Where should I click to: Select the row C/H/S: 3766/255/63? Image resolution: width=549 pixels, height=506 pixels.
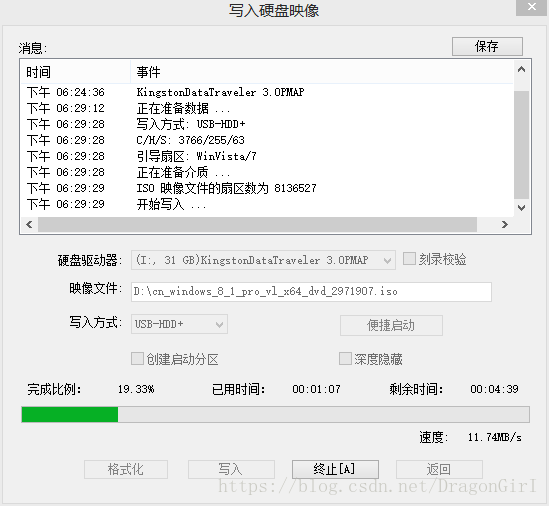click(x=267, y=140)
